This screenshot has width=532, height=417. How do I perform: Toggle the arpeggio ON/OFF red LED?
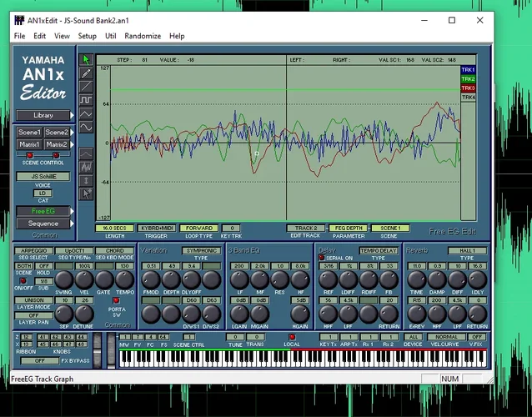(x=23, y=280)
